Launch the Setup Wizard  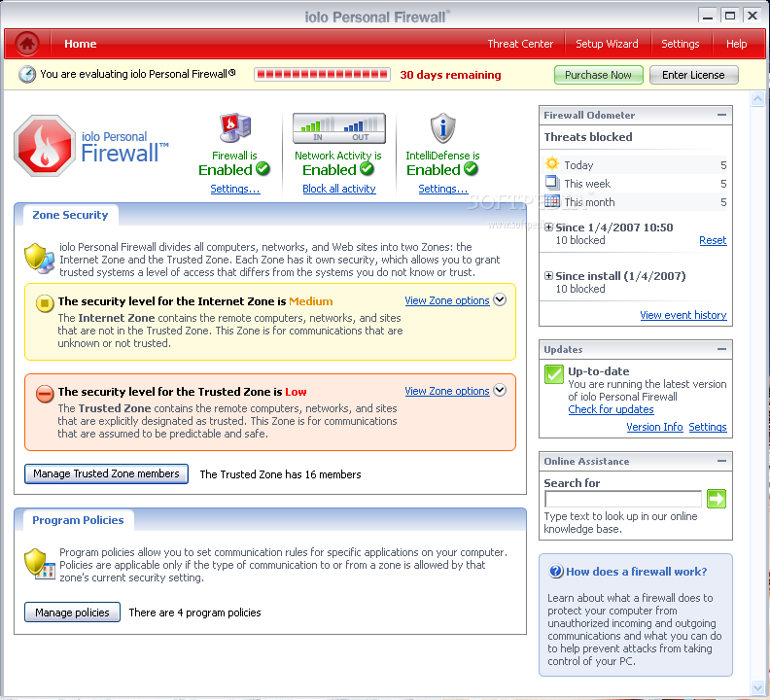[x=607, y=44]
